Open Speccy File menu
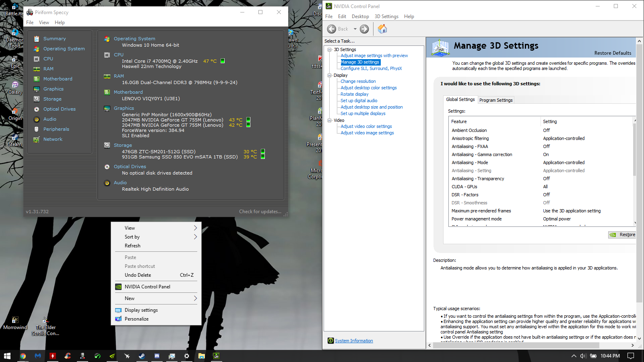The width and height of the screenshot is (644, 362). tap(30, 23)
